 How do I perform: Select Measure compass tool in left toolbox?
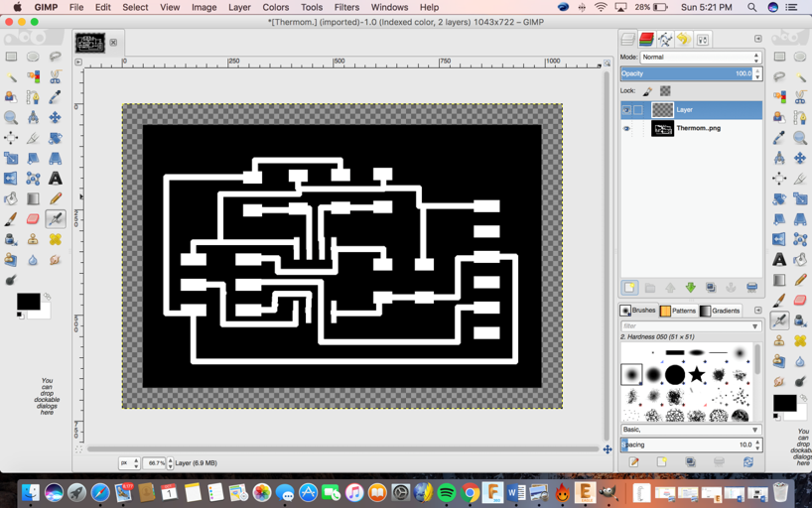pos(33,117)
